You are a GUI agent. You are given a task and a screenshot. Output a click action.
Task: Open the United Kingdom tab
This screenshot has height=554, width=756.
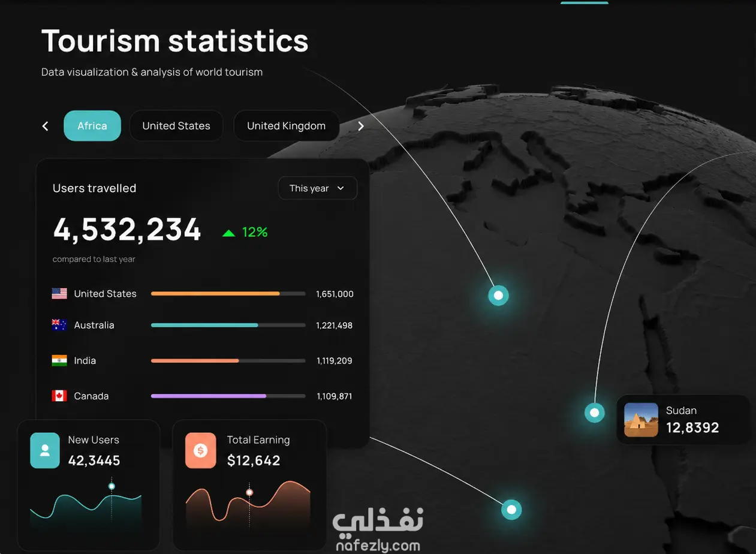[287, 126]
